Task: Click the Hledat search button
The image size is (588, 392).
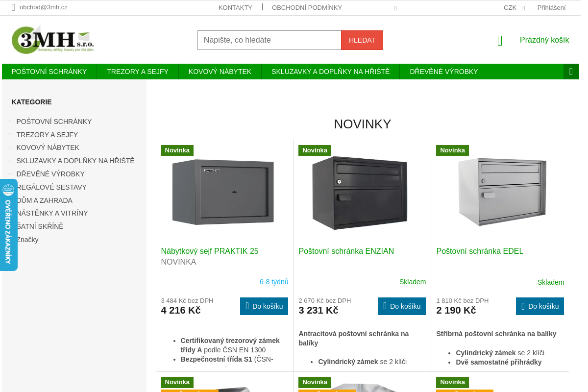Action: click(x=362, y=40)
